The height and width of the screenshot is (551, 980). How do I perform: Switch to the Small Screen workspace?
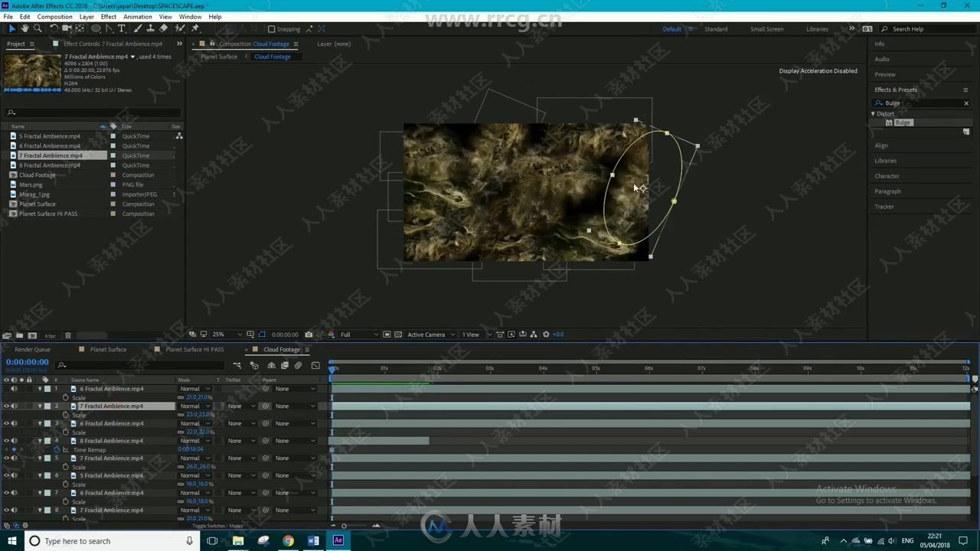[x=766, y=29]
